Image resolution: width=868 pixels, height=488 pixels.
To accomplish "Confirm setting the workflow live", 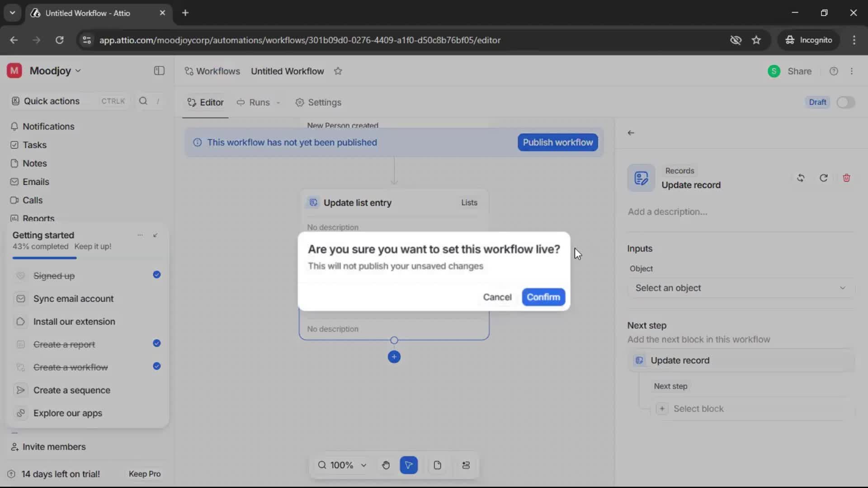I will pyautogui.click(x=543, y=297).
